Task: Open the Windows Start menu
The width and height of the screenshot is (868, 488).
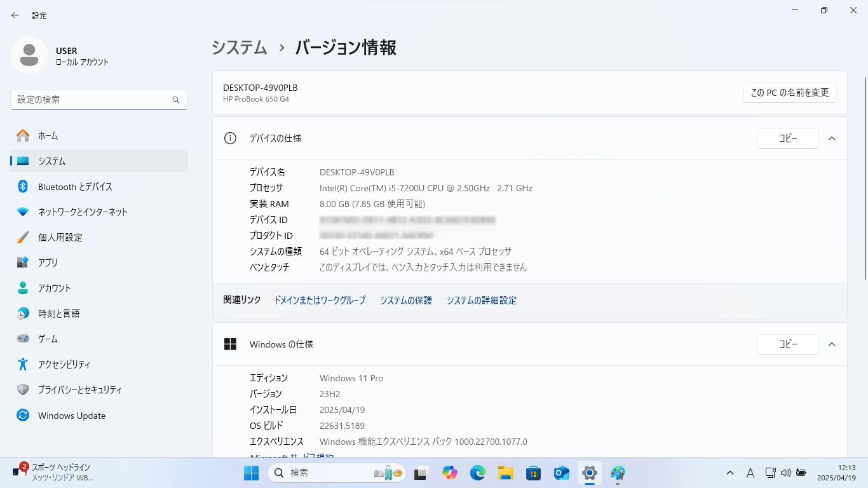Action: [x=251, y=473]
